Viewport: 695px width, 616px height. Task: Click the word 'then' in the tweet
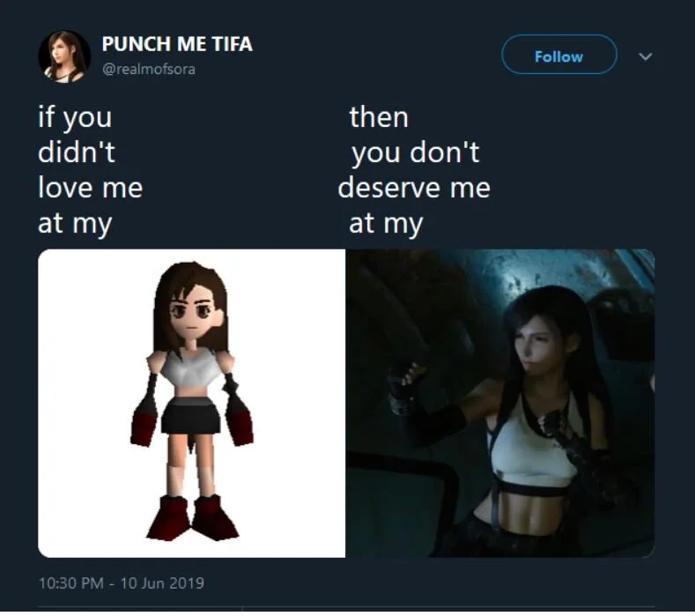pyautogui.click(x=379, y=117)
